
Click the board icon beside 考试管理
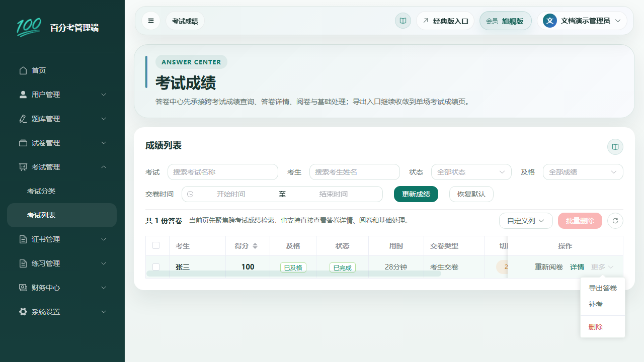(23, 167)
